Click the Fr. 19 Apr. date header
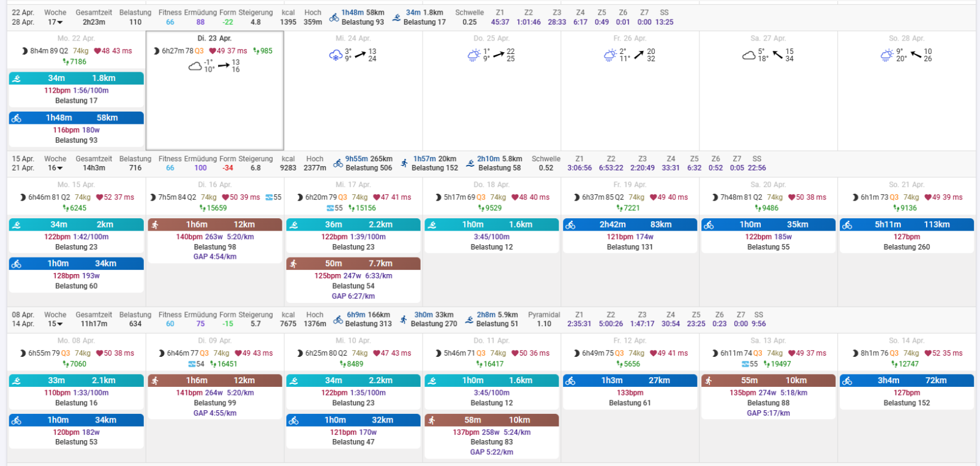 tap(630, 185)
